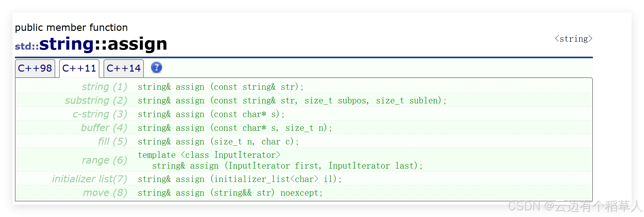The image size is (644, 217).
Task: Click the 'substring (2)' overload label
Action: coord(96,100)
